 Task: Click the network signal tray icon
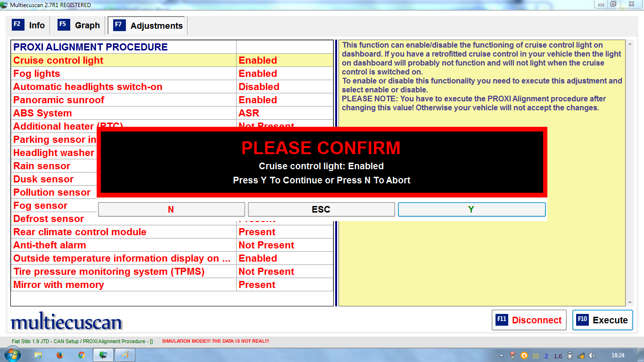tap(581, 355)
